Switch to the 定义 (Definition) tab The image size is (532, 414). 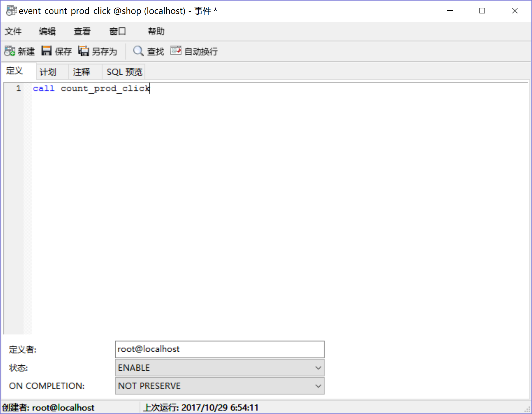[x=18, y=71]
